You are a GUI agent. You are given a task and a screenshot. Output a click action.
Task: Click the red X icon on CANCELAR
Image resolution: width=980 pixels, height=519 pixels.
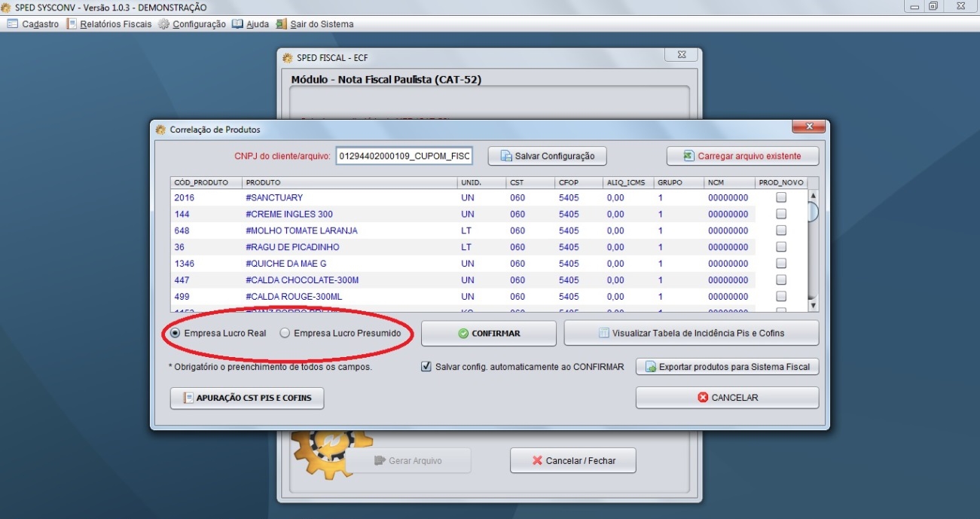tap(703, 398)
